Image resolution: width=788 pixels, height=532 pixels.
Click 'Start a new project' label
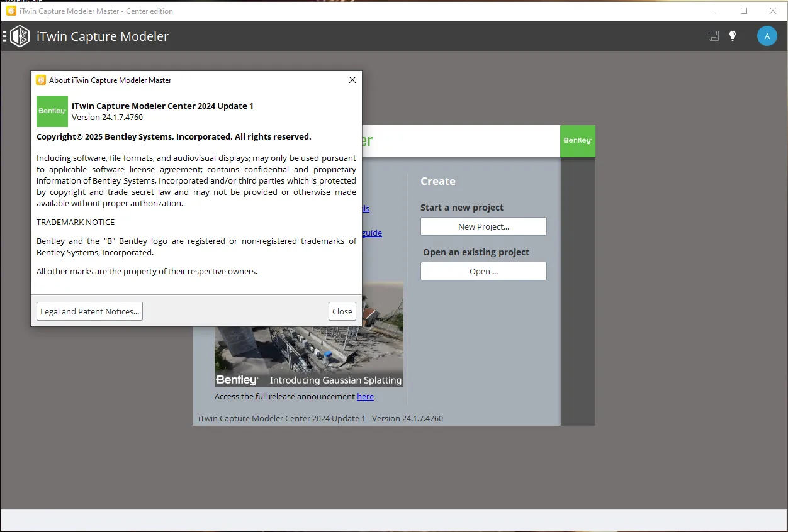pos(462,208)
